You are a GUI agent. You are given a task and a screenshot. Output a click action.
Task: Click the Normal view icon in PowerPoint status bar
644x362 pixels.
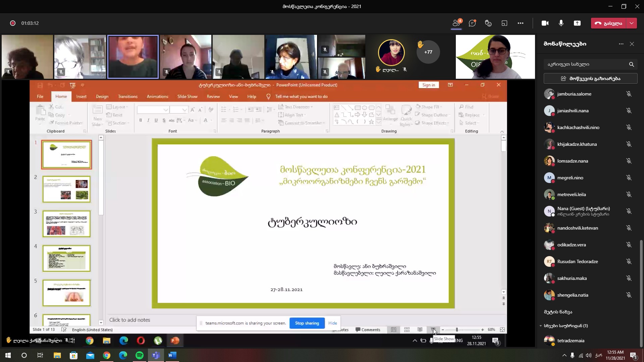[x=394, y=330]
